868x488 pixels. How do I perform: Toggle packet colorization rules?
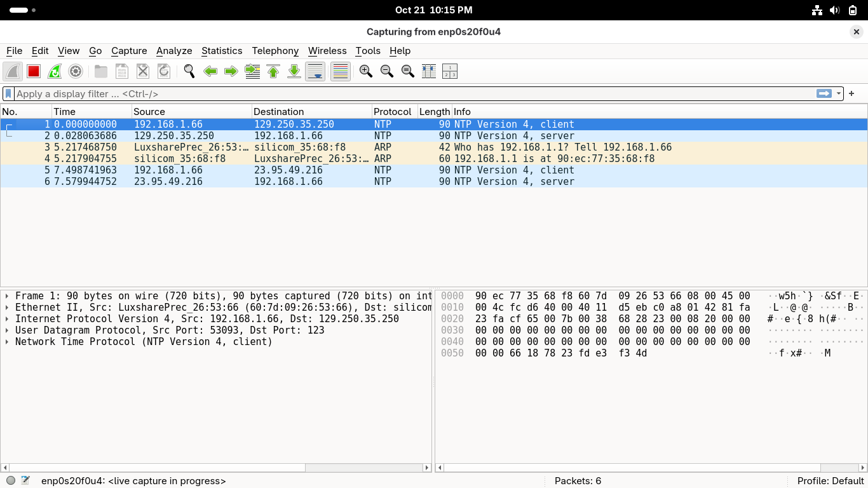pyautogui.click(x=341, y=72)
